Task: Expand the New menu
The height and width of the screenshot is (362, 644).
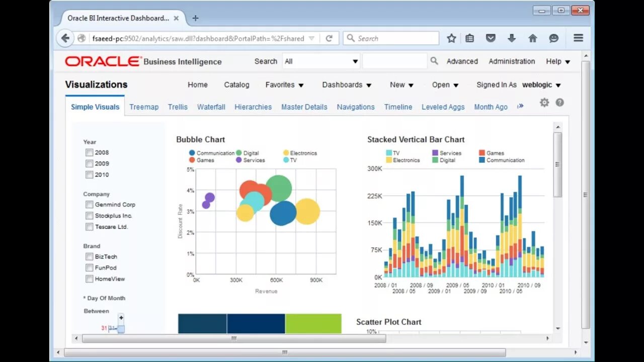Action: point(401,84)
